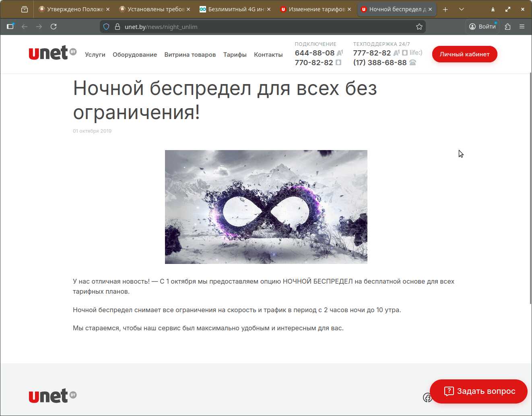532x416 pixels.
Task: Click the sentence starting 'Мы стараемся, чтобы наш сервис'
Action: (208, 328)
